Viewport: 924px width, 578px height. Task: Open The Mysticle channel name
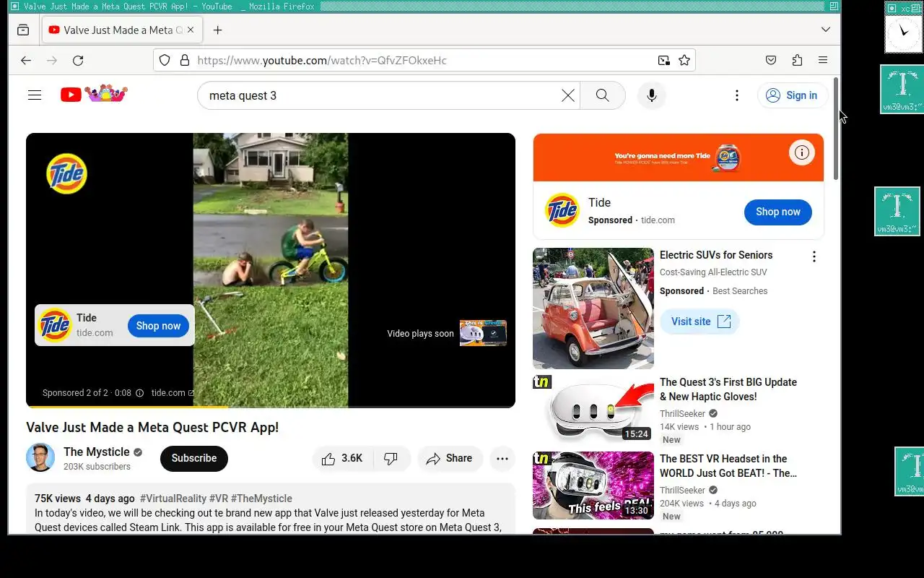[x=97, y=452]
